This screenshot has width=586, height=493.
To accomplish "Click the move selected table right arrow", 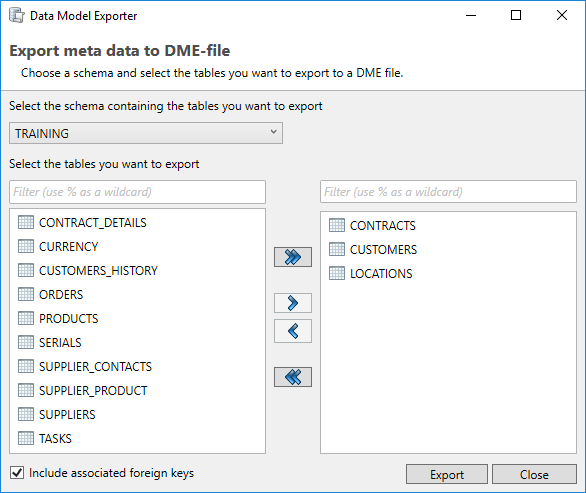I will point(293,303).
